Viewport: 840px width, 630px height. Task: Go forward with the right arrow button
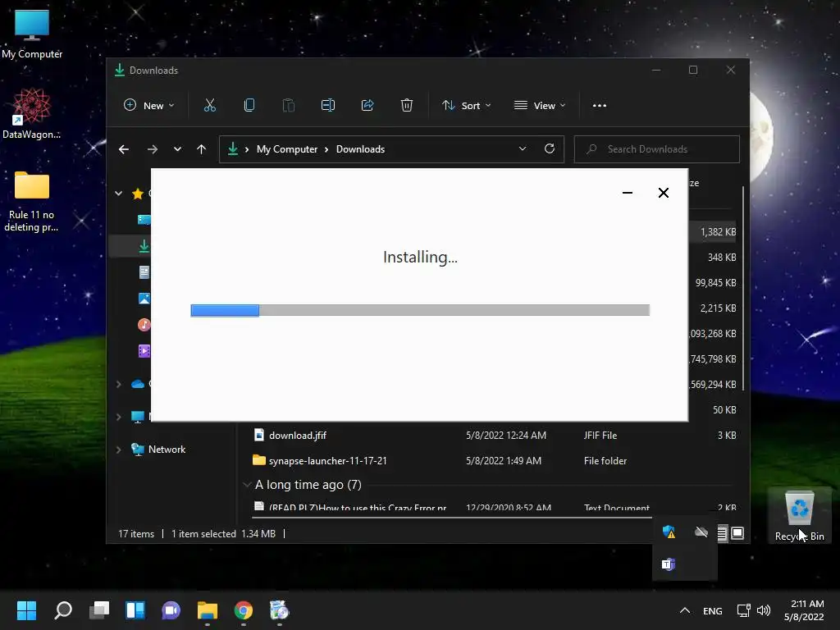[153, 149]
